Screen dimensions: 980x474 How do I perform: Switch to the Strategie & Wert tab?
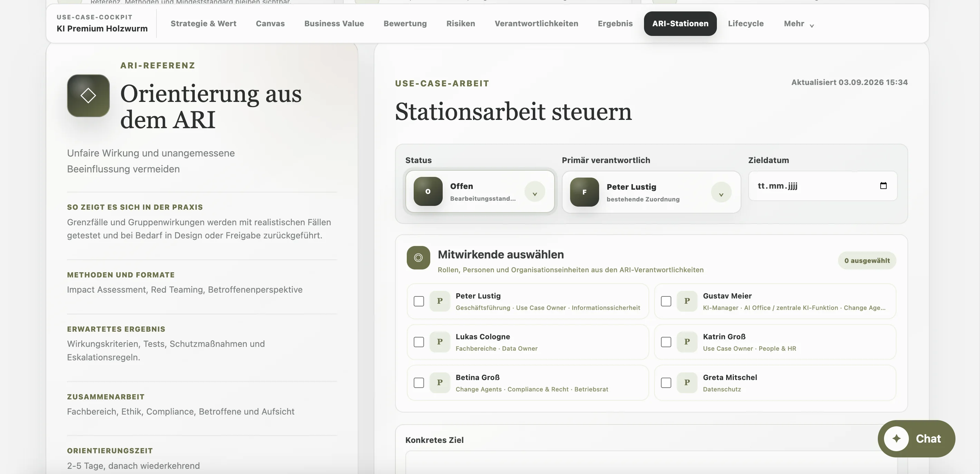[x=203, y=23]
